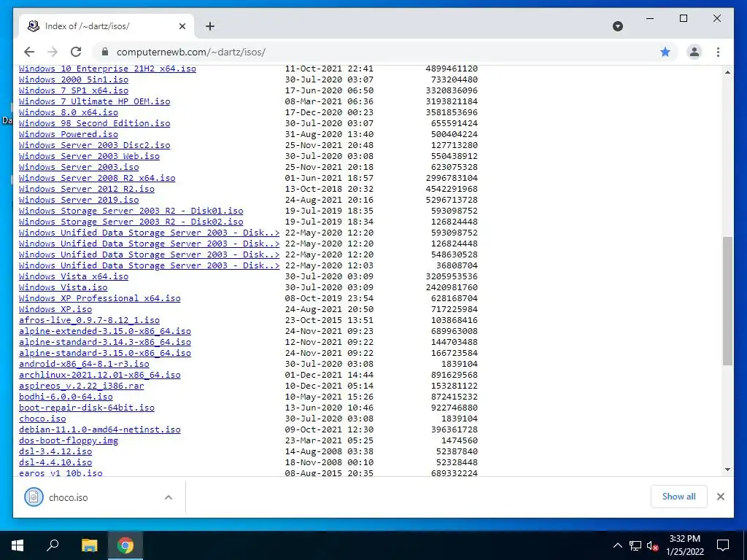The width and height of the screenshot is (747, 560).
Task: Download archlinux-2021.12.01-x86_64.iso link
Action: pos(99,376)
